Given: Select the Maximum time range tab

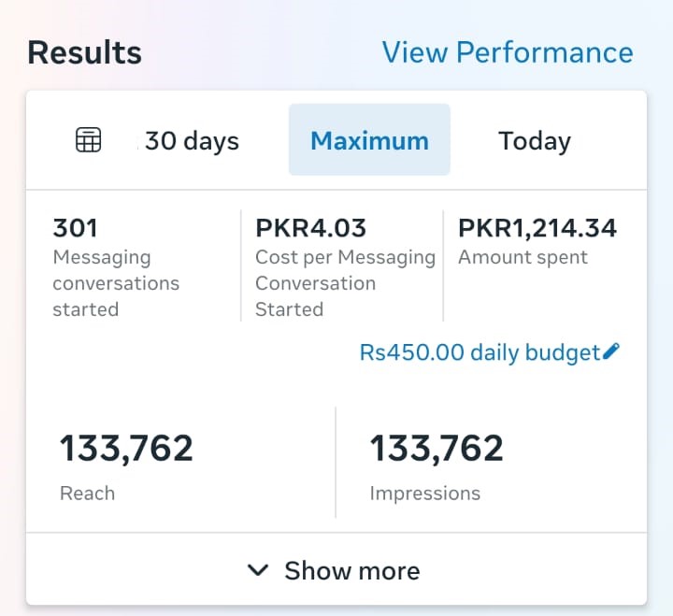Looking at the screenshot, I should [369, 141].
